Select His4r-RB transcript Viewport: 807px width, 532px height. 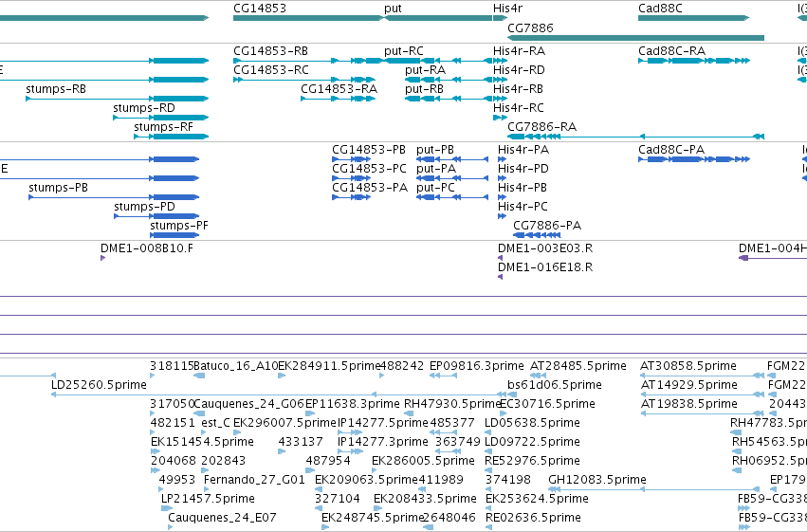click(x=501, y=99)
